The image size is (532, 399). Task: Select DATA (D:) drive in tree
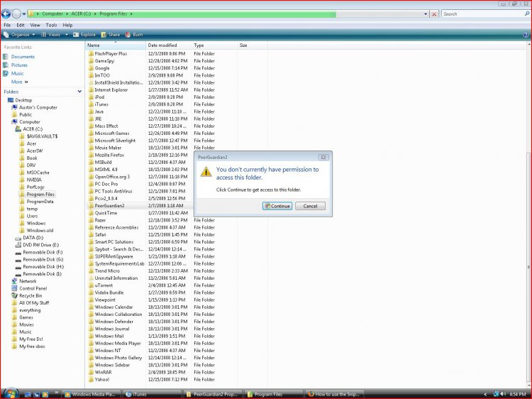tap(33, 238)
